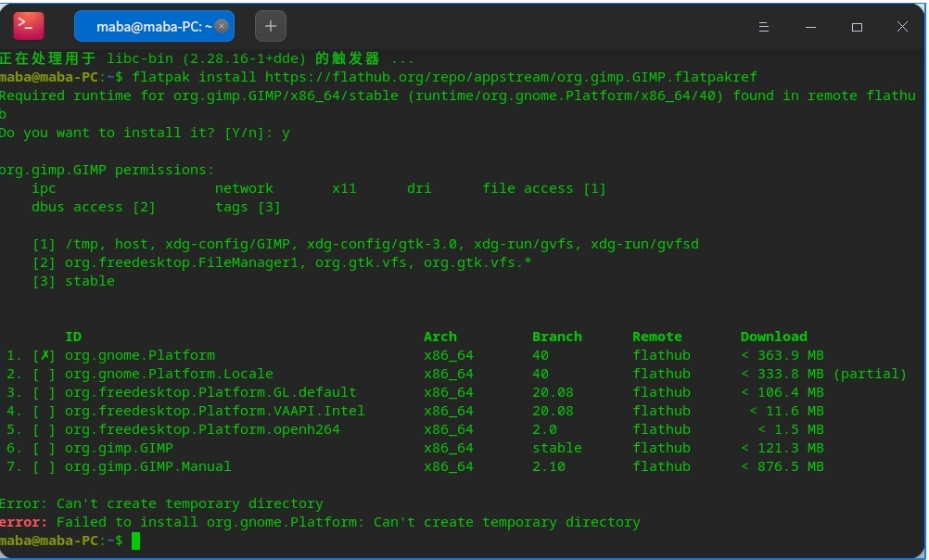Close the maba@maba-PC terminal tab
Image resolution: width=929 pixels, height=560 pixels.
click(x=222, y=26)
